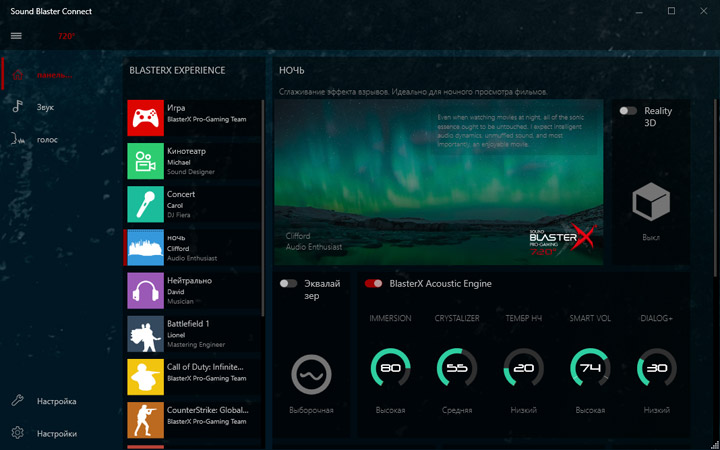
Task: Click the Выкл label under cube
Action: [x=651, y=237]
